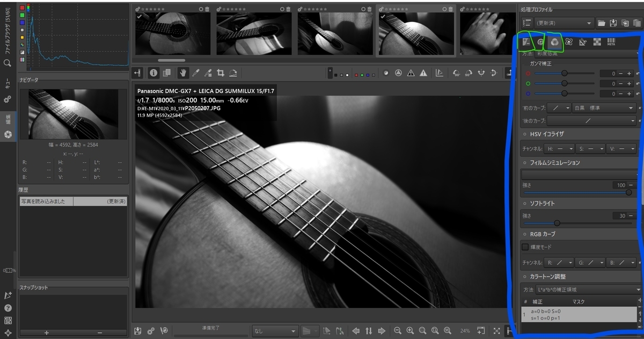Open the before-curve type dropdown
The height and width of the screenshot is (339, 644).
(x=559, y=108)
